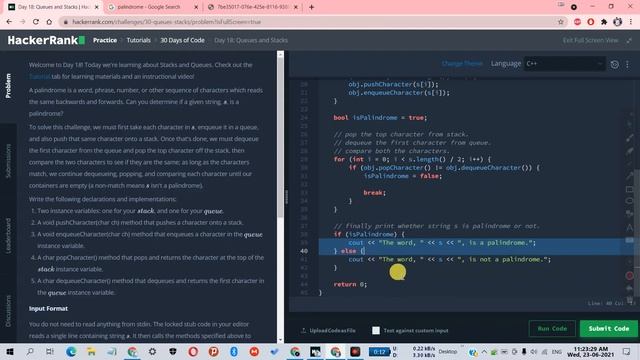Viewport: 640px width, 360px height.
Task: Click the 30 Days of Code breadcrumb
Action: [x=182, y=40]
